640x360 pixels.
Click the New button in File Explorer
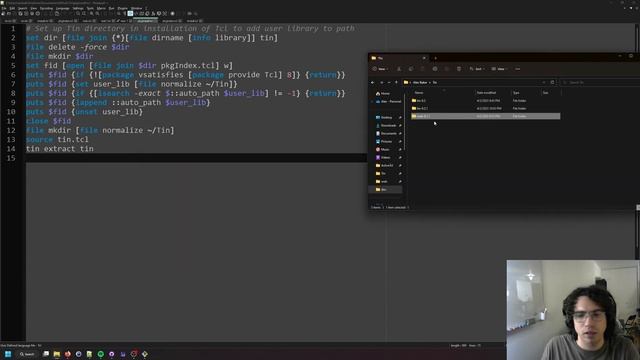point(380,69)
